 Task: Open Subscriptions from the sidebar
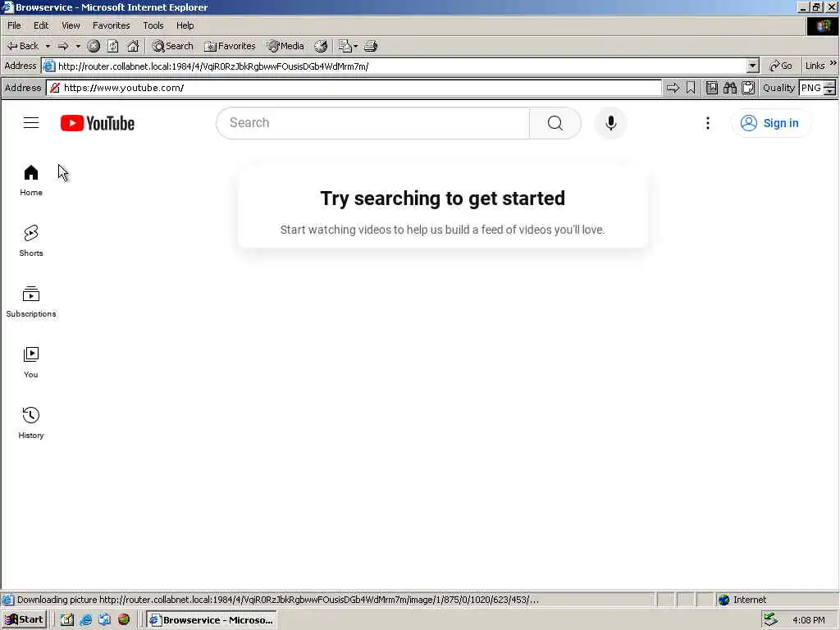(31, 302)
